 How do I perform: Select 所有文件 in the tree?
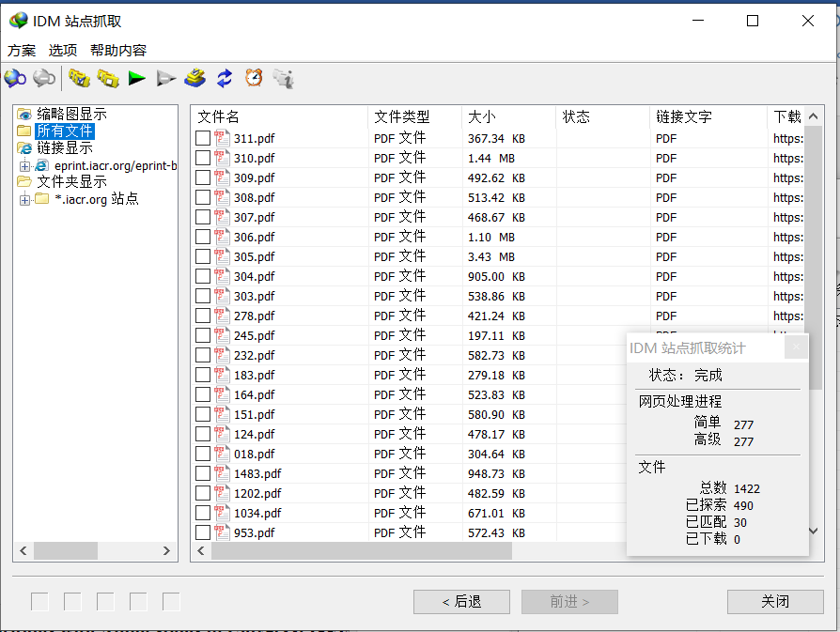(64, 131)
